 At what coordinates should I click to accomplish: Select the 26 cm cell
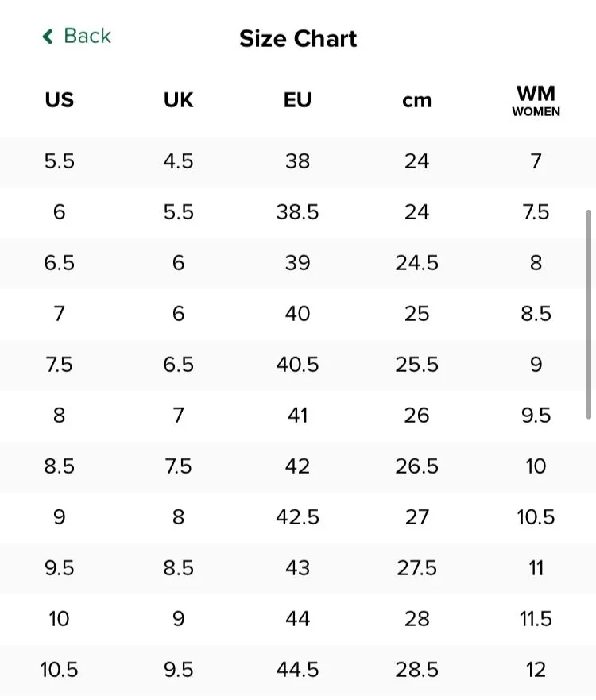pyautogui.click(x=417, y=416)
